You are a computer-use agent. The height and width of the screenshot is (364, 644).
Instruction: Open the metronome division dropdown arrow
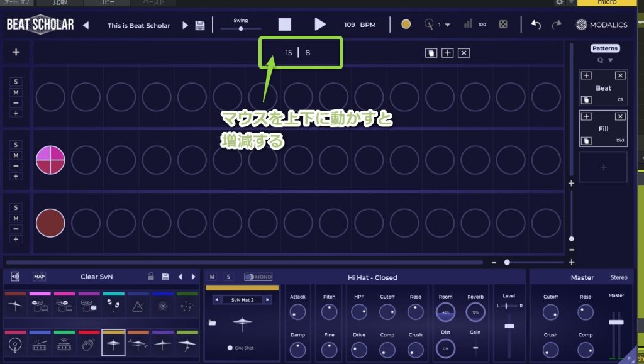tap(447, 25)
